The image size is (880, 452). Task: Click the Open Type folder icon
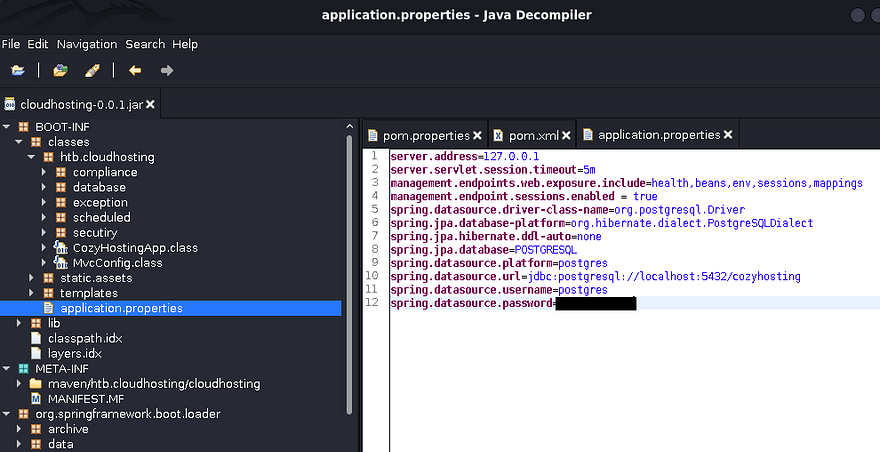click(x=60, y=70)
